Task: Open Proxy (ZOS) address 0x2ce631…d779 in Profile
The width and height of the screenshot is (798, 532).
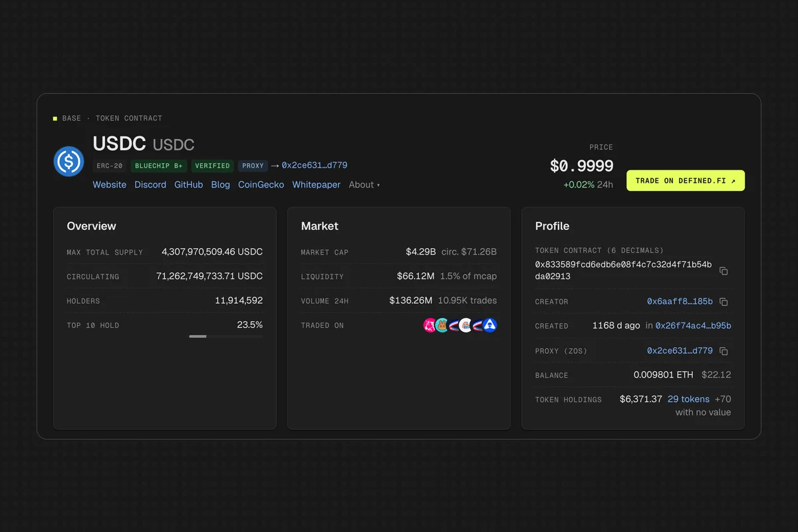Action: click(x=680, y=351)
